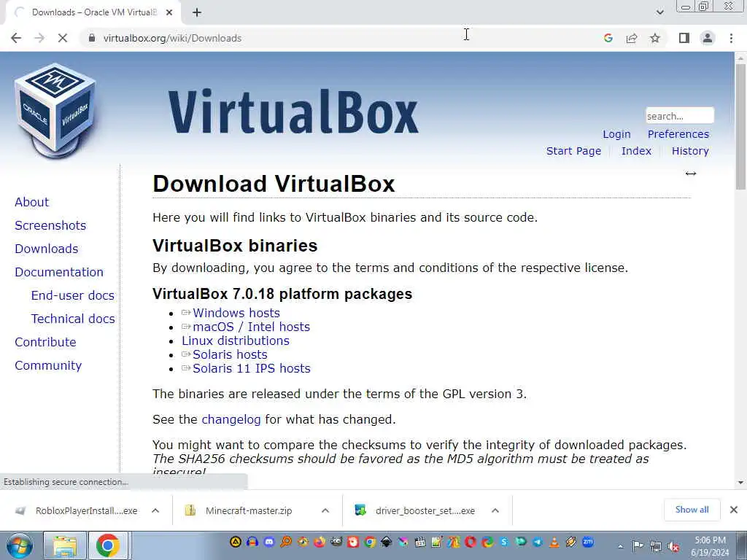Click the macOS / Intel hosts link

[251, 327]
